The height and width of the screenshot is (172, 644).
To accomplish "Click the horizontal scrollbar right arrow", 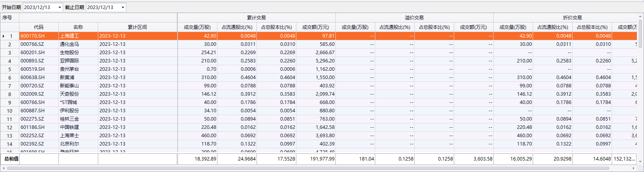I will (634, 168).
